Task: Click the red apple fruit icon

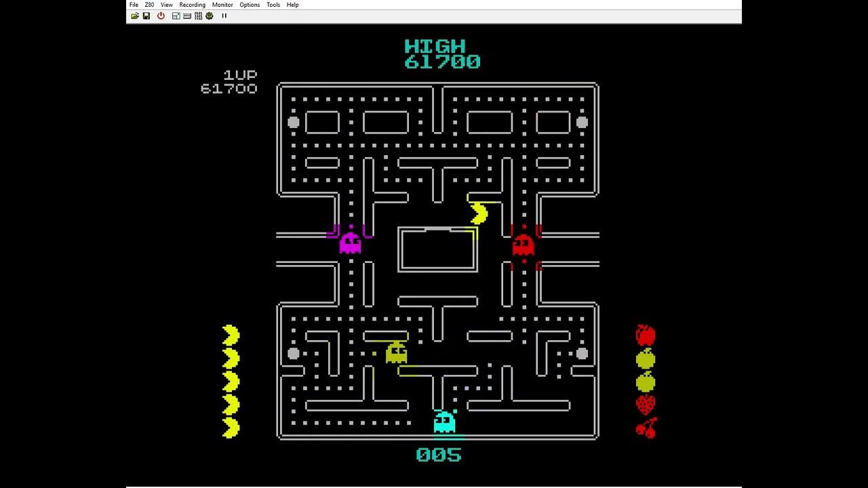Action: point(646,335)
